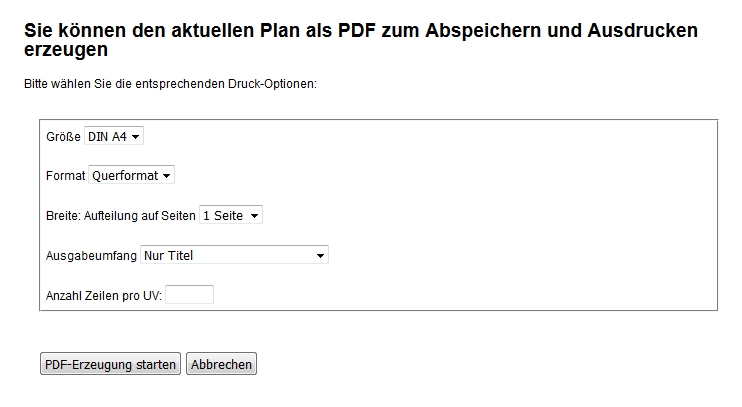
Task: Click the 'Ausgabeumfang' label
Action: click(x=91, y=256)
